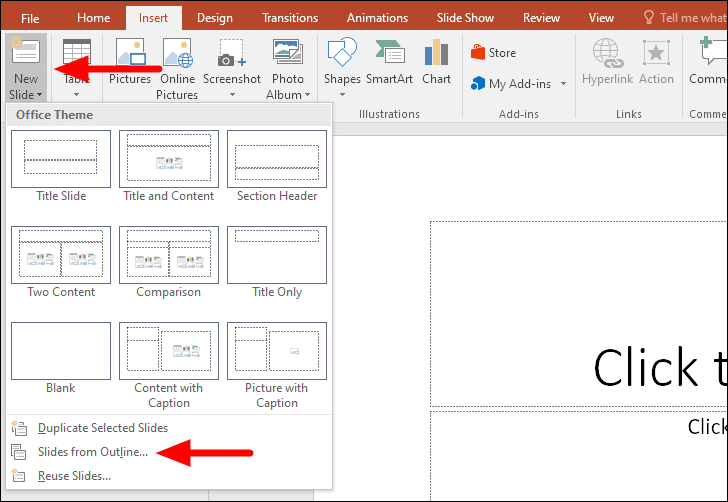This screenshot has height=502, width=728.
Task: Go to the Design tab
Action: coord(214,18)
